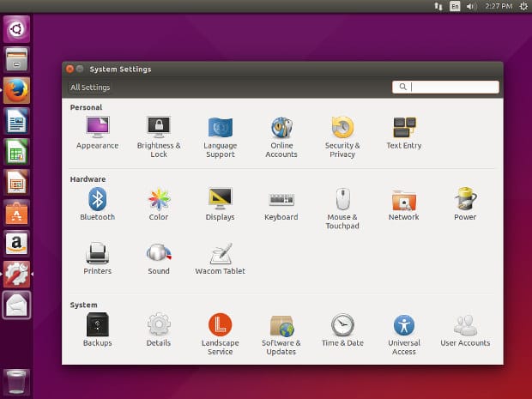
Task: Launch LibreOffice Writer from launcher
Action: click(x=16, y=121)
